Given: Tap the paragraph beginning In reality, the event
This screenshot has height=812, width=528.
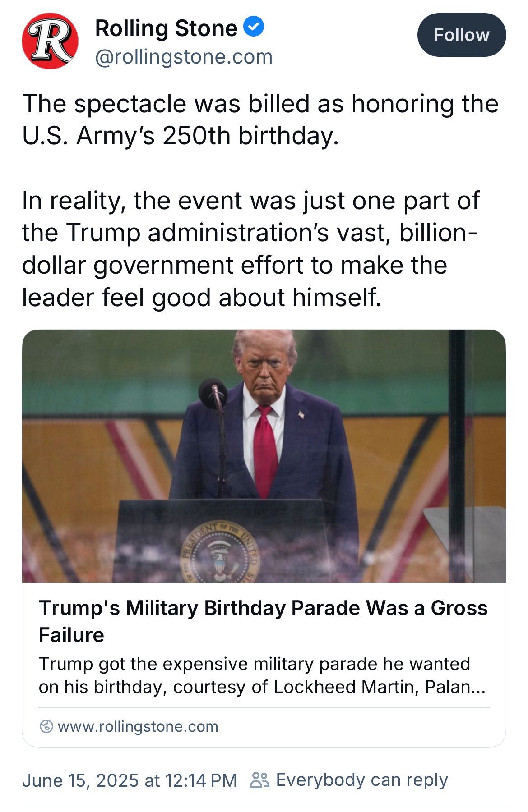Looking at the screenshot, I should (x=251, y=249).
